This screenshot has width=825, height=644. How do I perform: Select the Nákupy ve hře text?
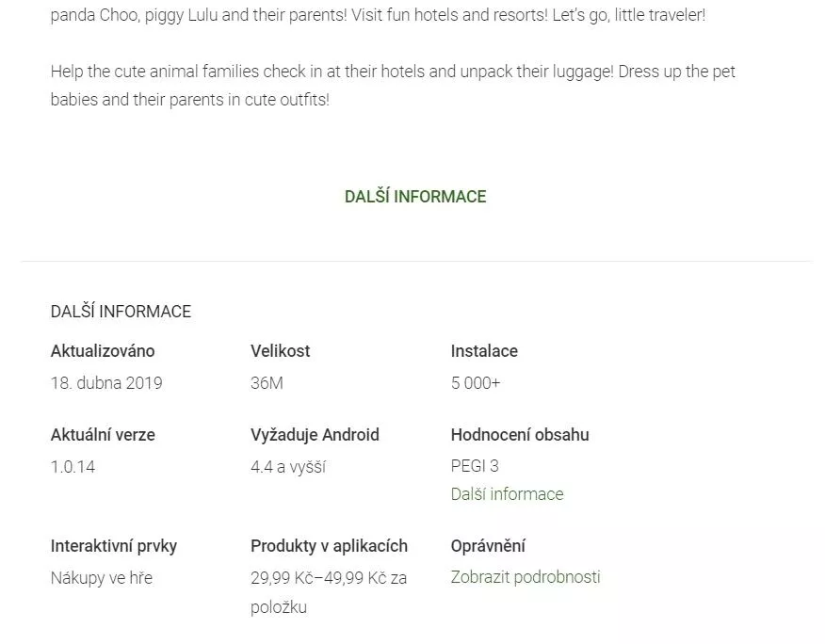click(x=102, y=578)
